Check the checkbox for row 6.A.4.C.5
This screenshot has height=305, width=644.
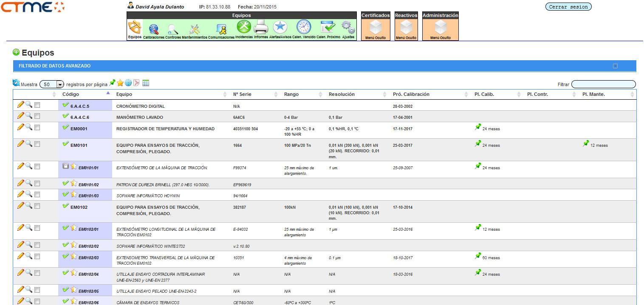[37, 105]
